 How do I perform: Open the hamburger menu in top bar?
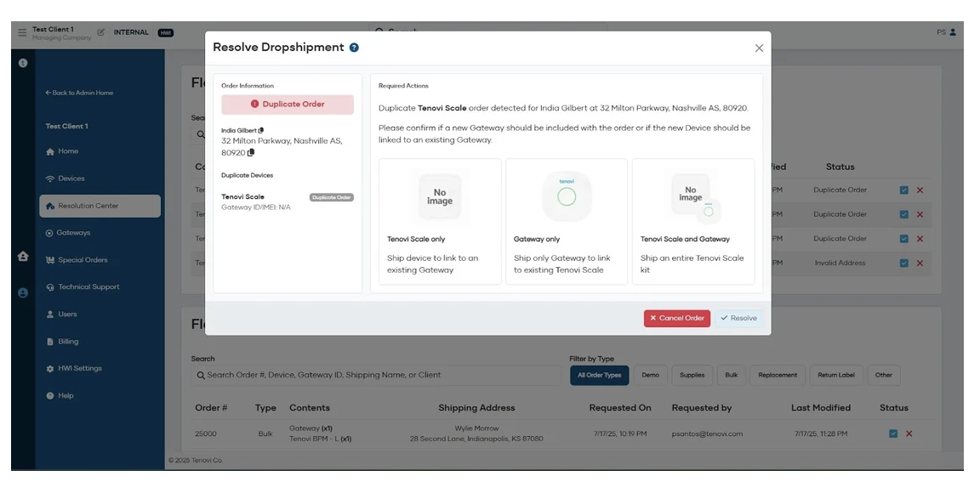22,32
